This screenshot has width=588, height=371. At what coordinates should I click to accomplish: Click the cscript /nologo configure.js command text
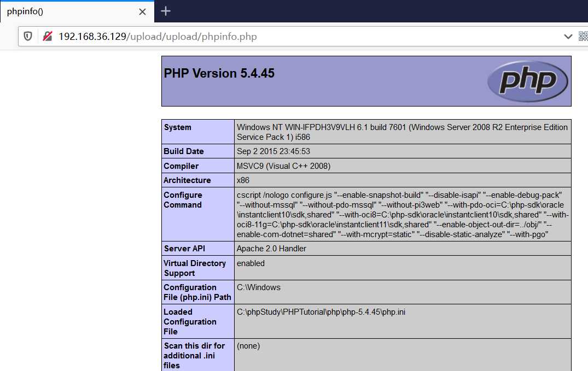(x=403, y=215)
